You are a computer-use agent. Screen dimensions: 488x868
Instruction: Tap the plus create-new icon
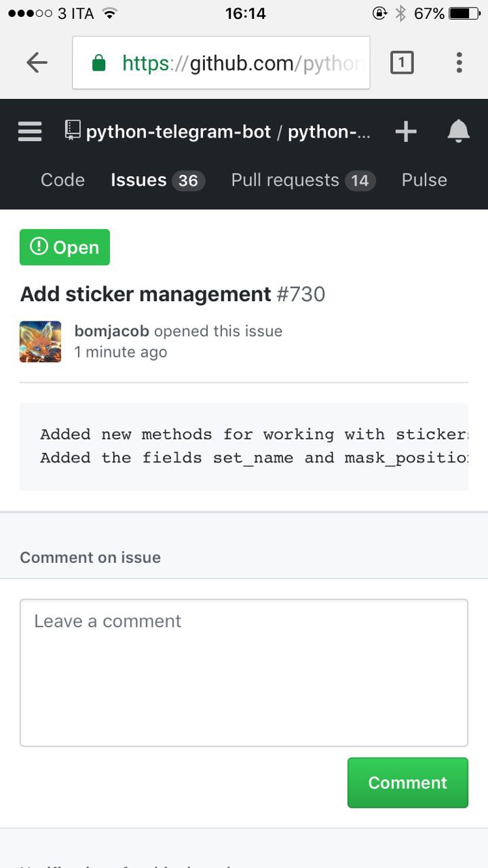click(406, 132)
